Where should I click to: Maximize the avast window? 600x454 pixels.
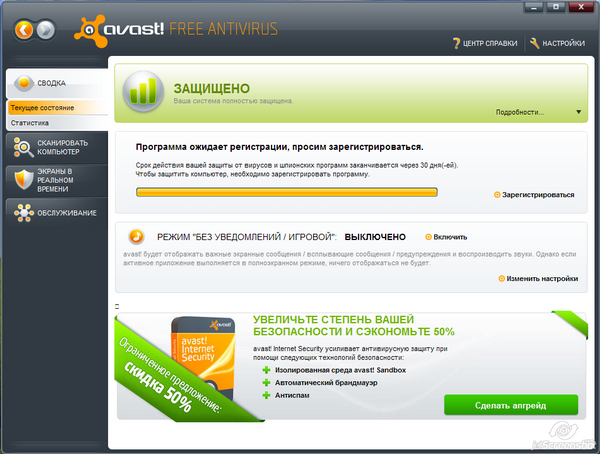click(556, 7)
